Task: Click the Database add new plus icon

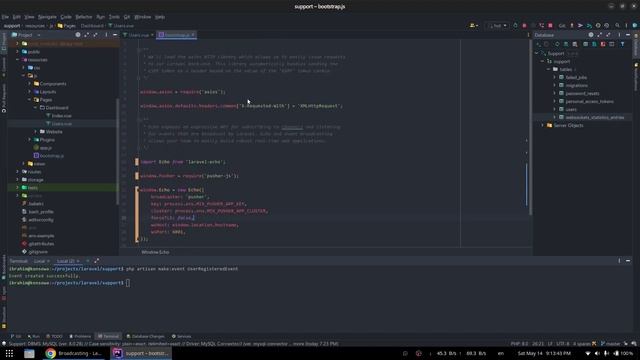Action: click(x=538, y=44)
